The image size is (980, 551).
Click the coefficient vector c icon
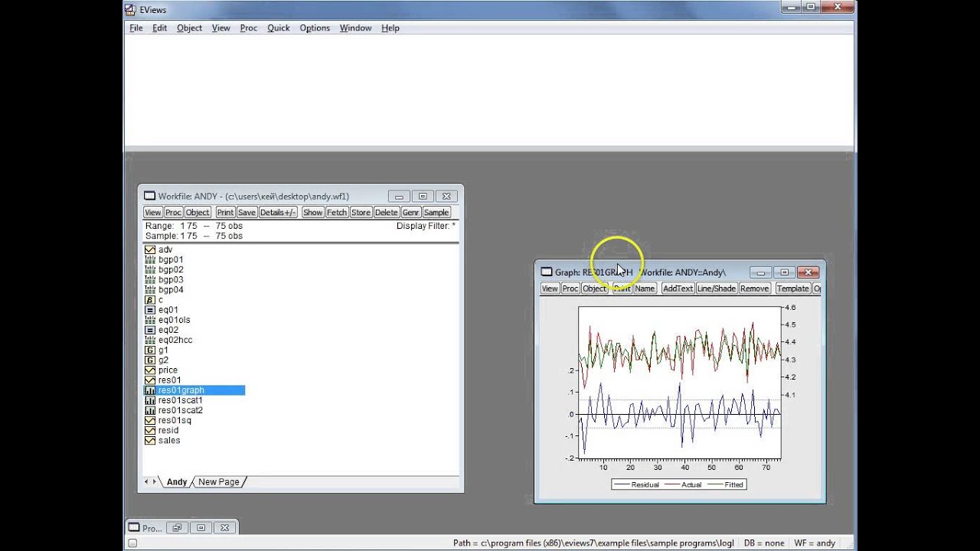point(150,300)
